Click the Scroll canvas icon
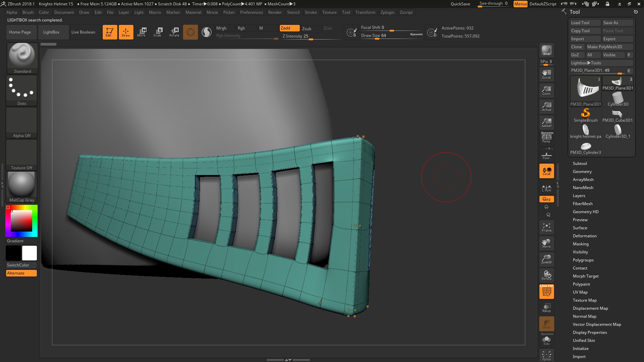 (546, 74)
